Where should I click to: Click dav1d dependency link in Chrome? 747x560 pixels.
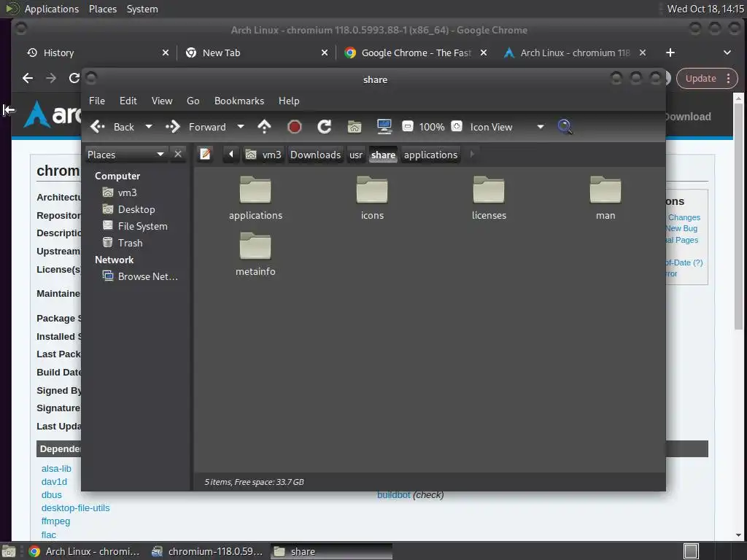point(54,482)
